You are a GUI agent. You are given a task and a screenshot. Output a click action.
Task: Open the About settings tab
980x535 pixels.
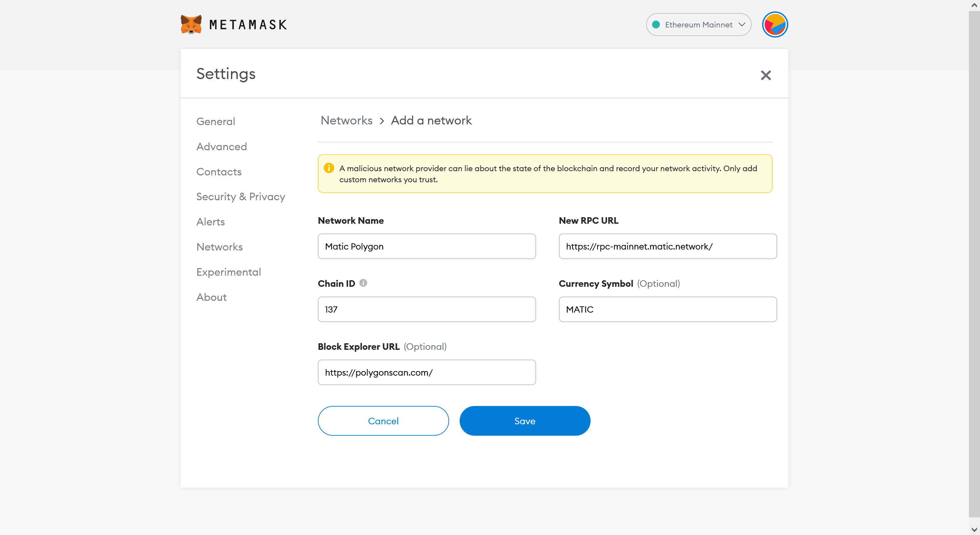[212, 297]
